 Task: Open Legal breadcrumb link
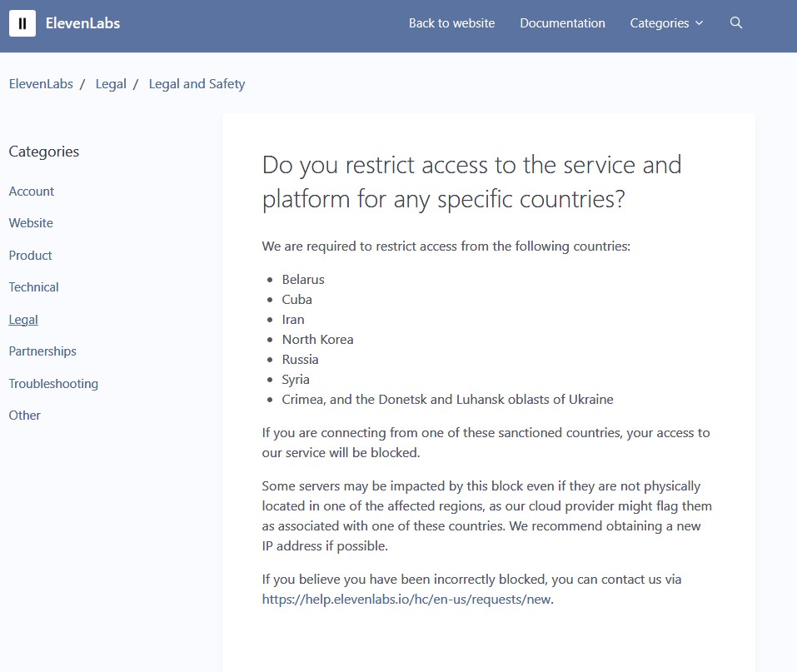[x=111, y=84]
